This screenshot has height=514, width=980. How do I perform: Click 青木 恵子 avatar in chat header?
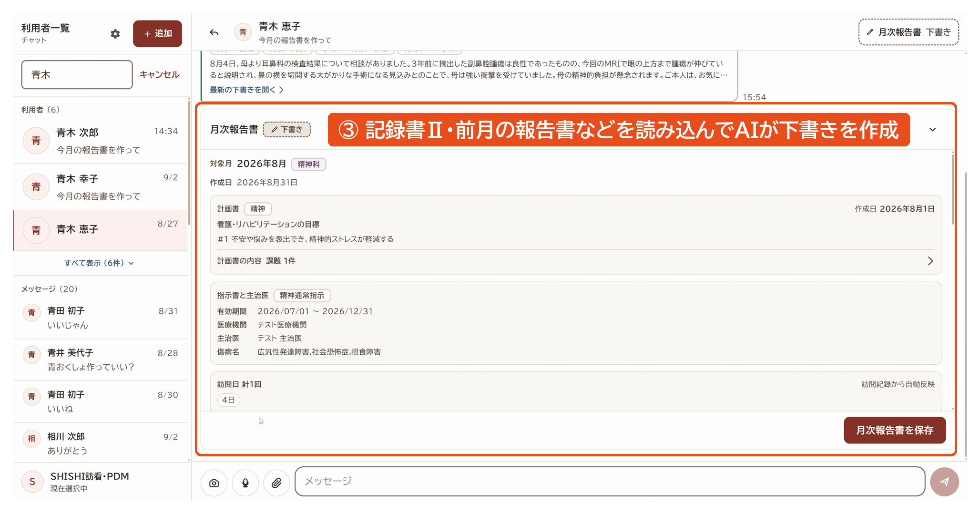point(243,32)
